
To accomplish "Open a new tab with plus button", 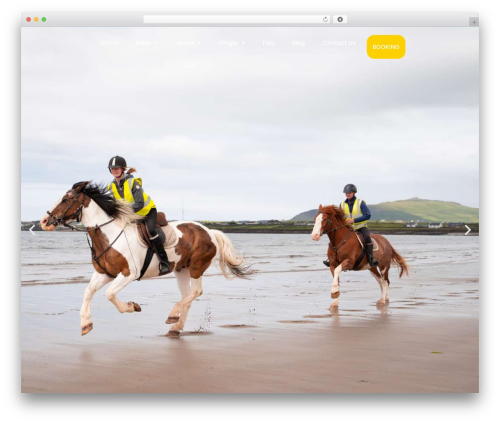I will 474,22.
